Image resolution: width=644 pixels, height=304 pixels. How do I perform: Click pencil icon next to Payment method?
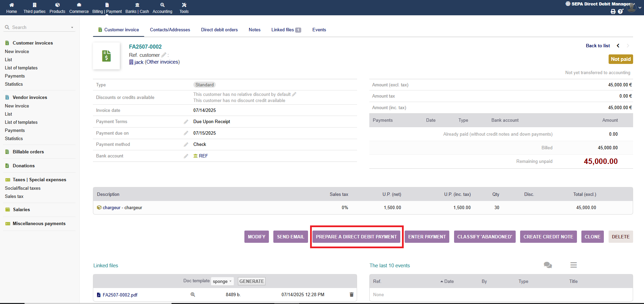(x=186, y=145)
